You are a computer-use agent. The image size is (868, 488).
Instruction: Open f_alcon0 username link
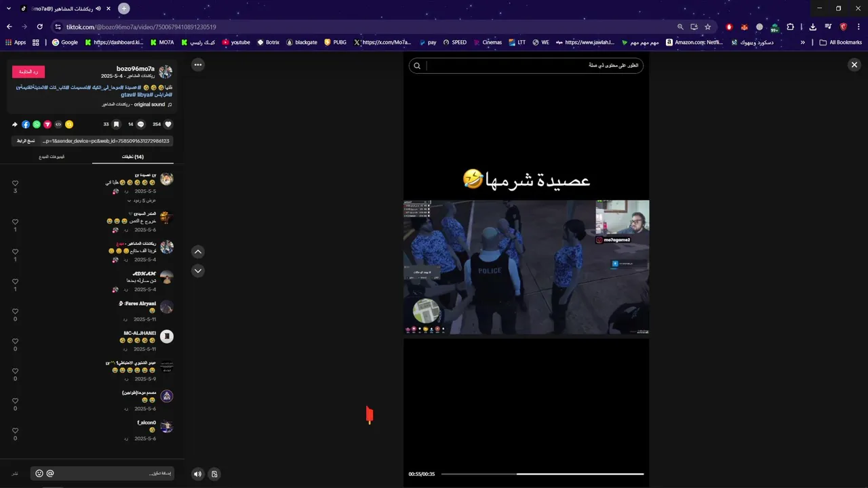pos(146,422)
